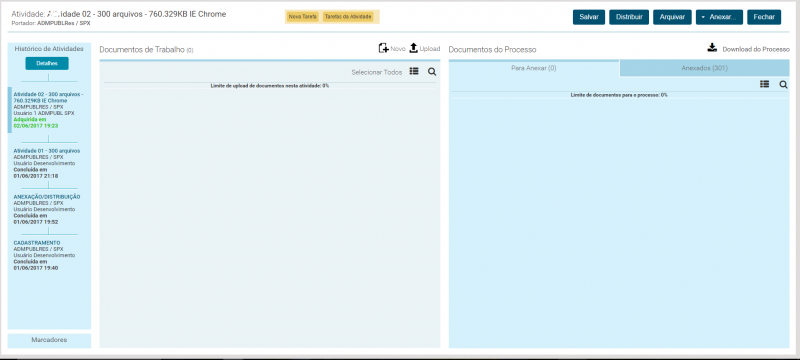Click the Novo document icon
The height and width of the screenshot is (360, 800).
point(383,48)
